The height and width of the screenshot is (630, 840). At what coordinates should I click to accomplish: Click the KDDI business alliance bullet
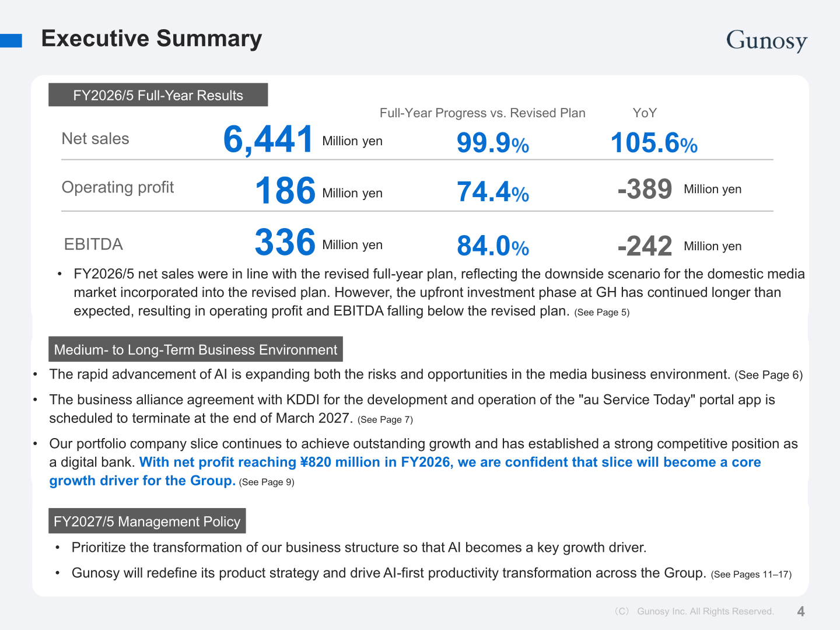pos(412,409)
